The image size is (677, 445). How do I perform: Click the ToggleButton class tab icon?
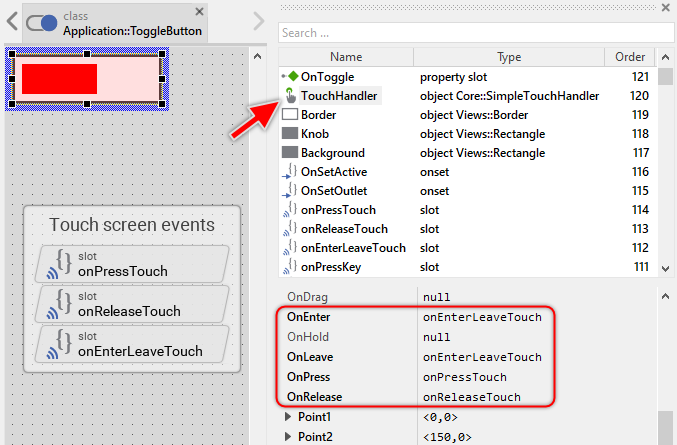coord(42,23)
